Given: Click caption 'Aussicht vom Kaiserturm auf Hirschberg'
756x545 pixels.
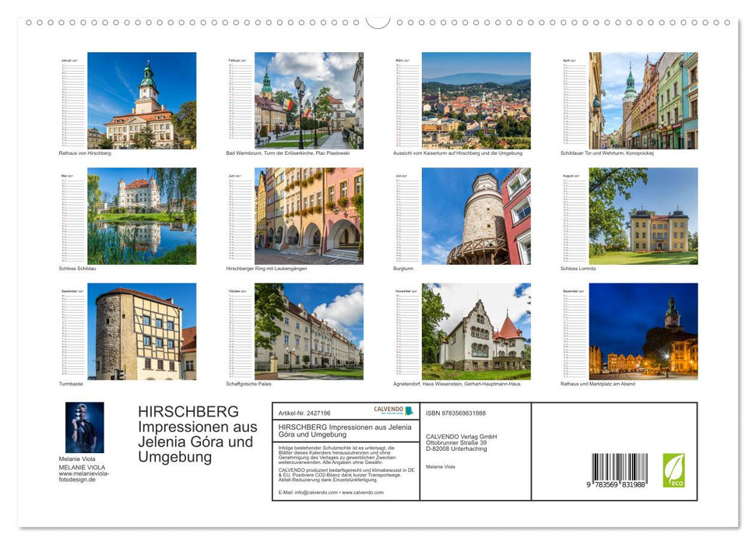Looking at the screenshot, I should click(458, 153).
